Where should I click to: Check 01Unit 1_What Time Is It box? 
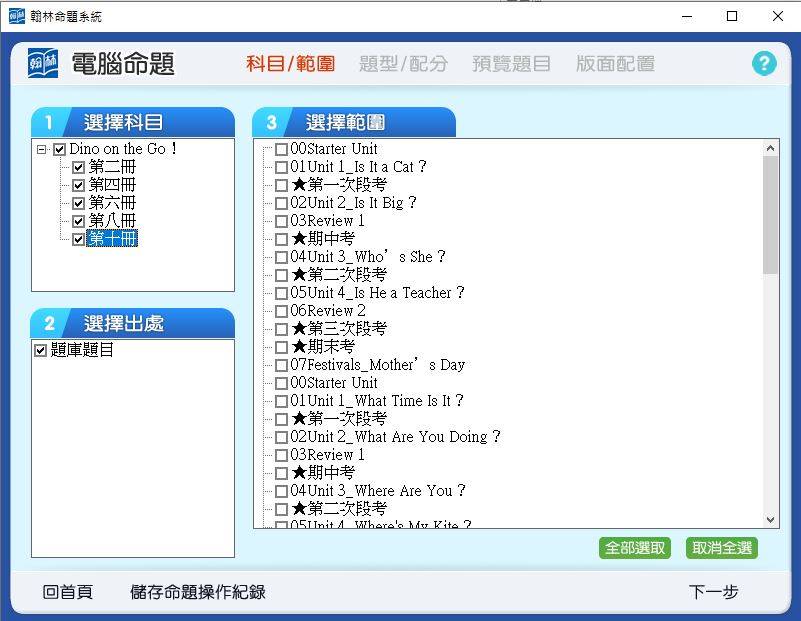(x=281, y=401)
